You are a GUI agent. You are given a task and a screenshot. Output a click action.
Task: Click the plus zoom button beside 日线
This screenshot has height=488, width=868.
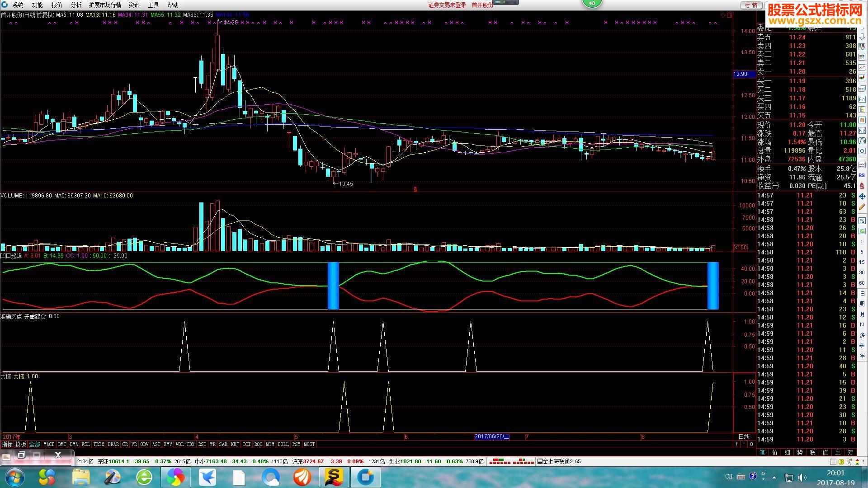pyautogui.click(x=736, y=445)
